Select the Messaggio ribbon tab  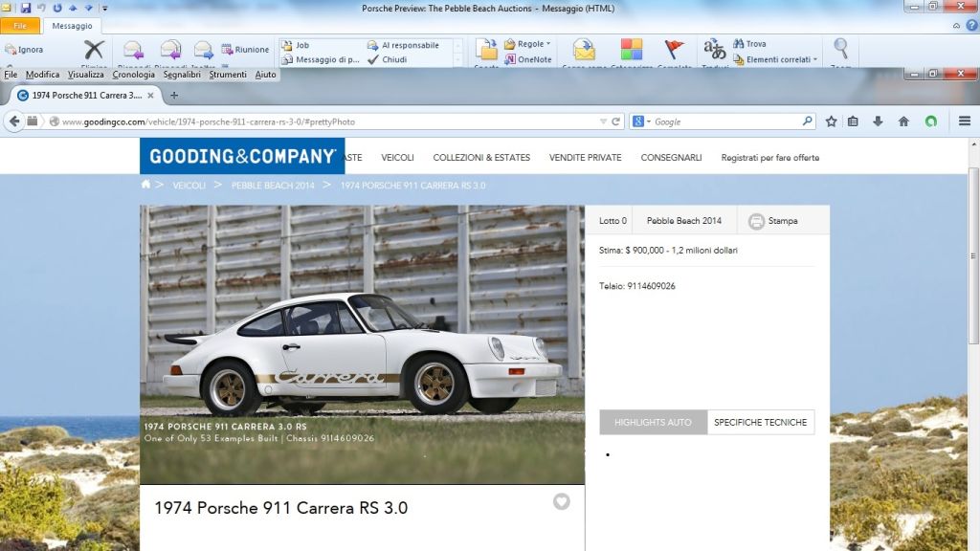pos(72,26)
